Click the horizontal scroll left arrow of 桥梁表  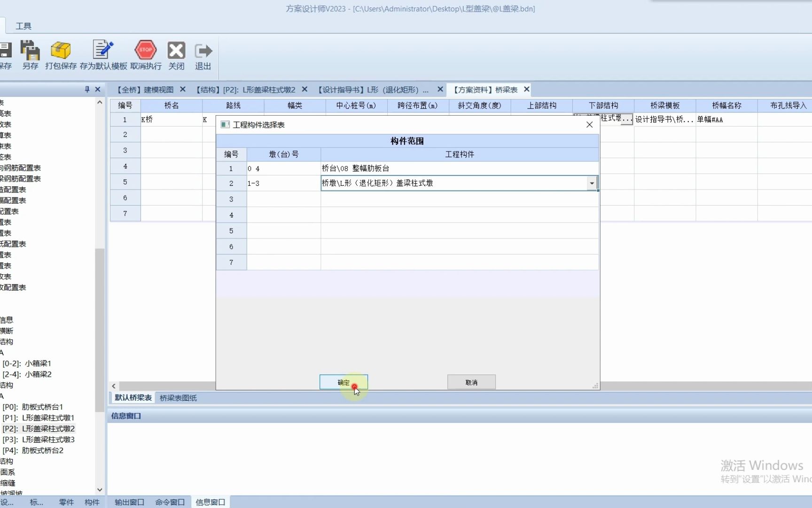[x=114, y=386]
